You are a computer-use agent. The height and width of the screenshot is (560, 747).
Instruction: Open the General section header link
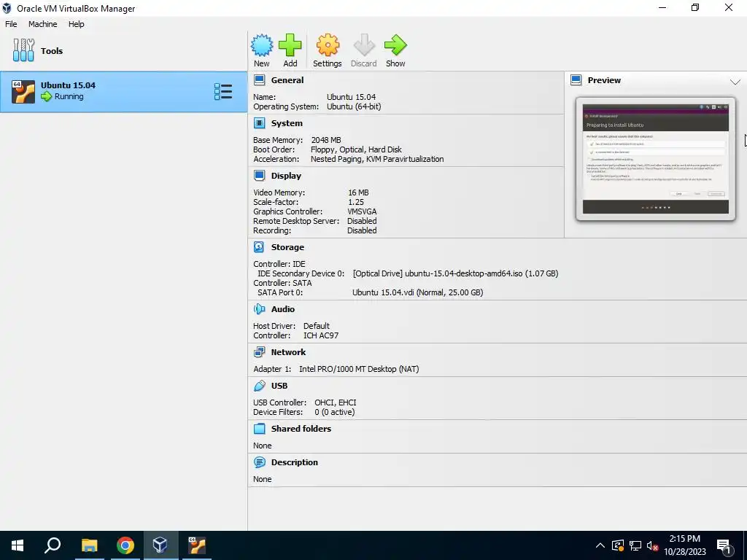(287, 80)
